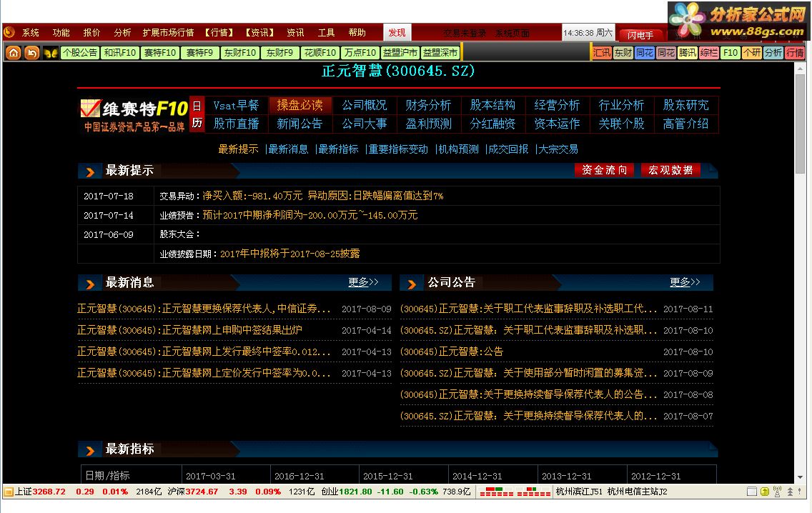Click 更多>> in 最新消息 header
This screenshot has height=513, width=812.
(x=363, y=282)
